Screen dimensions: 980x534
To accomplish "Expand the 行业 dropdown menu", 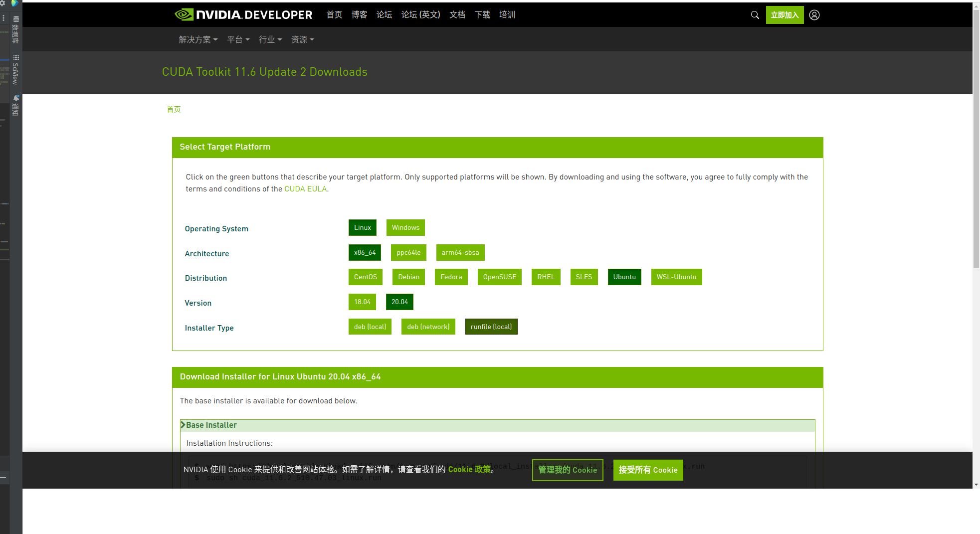I will click(270, 39).
